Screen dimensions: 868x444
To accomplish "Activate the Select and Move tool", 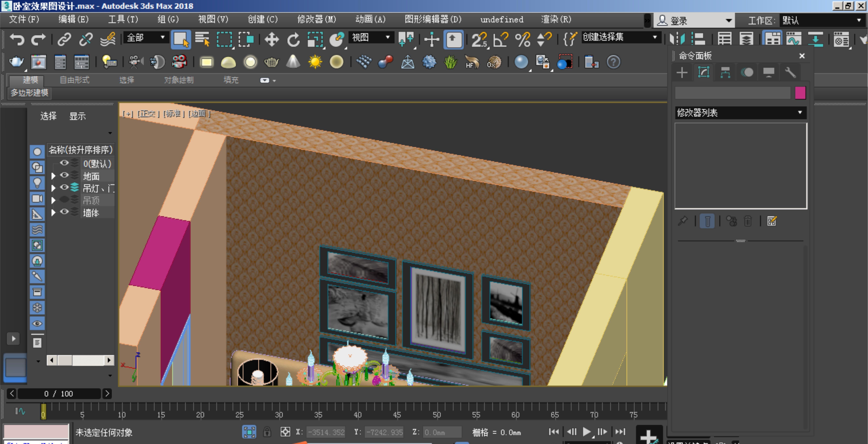I will [272, 39].
